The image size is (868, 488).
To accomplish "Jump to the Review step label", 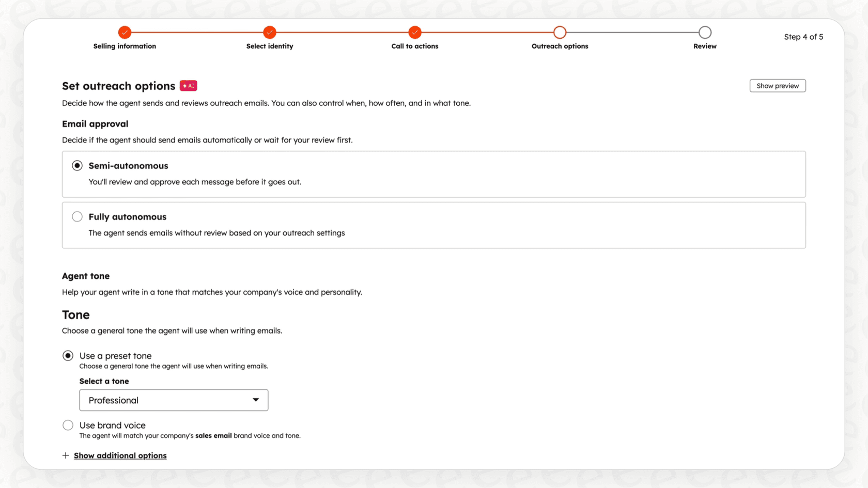I will point(705,46).
